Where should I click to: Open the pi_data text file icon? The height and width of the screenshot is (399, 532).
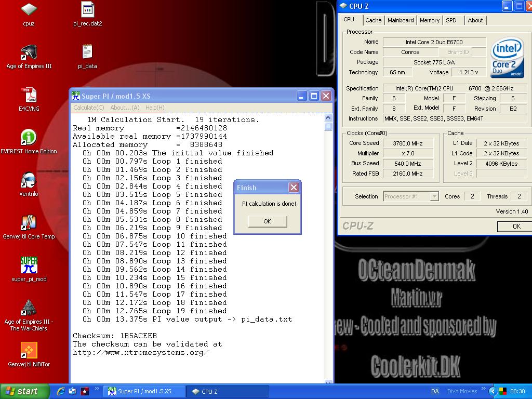(87, 57)
